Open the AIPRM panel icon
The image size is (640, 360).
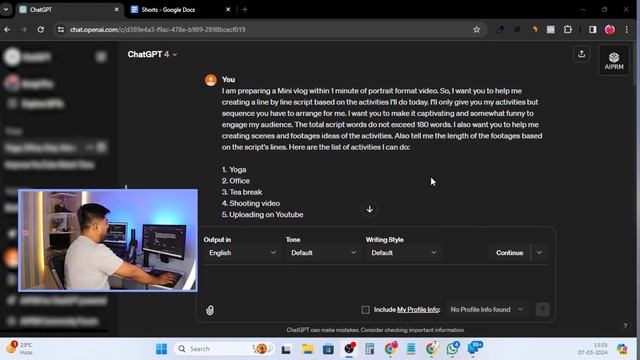[x=613, y=60]
